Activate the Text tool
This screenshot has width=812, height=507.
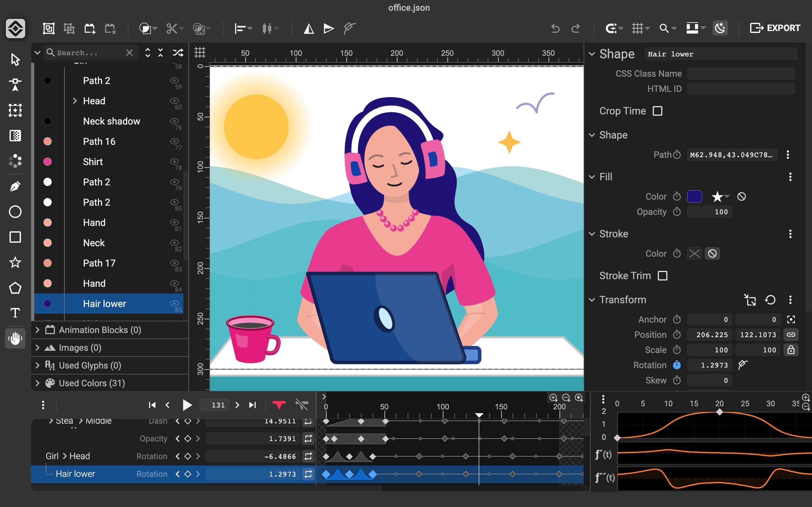(15, 313)
